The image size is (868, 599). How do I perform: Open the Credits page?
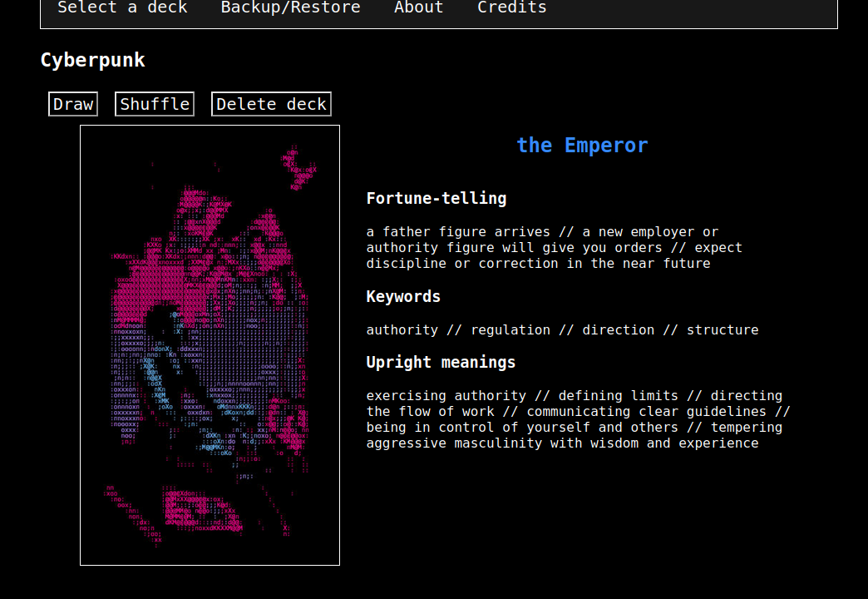pos(511,8)
